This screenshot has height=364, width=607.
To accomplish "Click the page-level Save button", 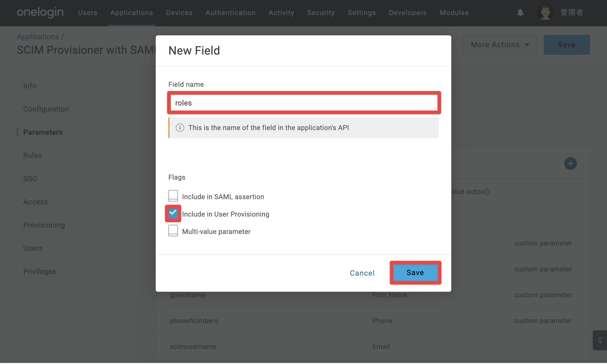I will [x=567, y=45].
